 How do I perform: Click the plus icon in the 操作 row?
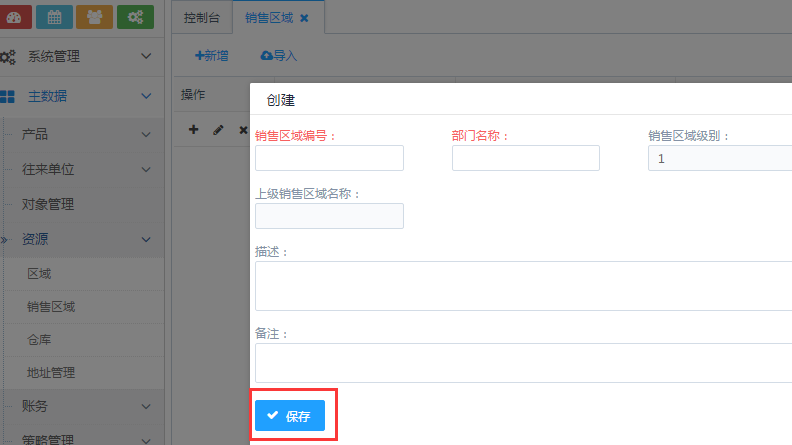tap(194, 130)
